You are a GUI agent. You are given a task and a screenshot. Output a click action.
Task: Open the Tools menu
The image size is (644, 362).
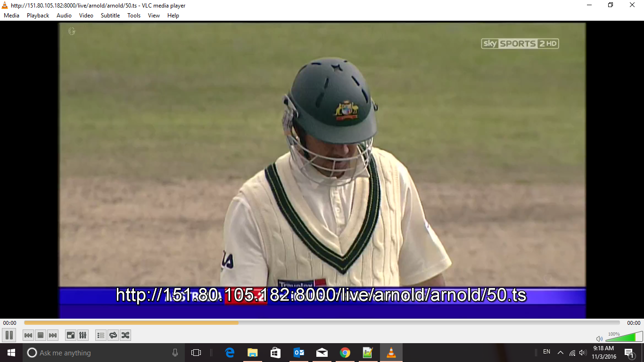[x=134, y=16]
